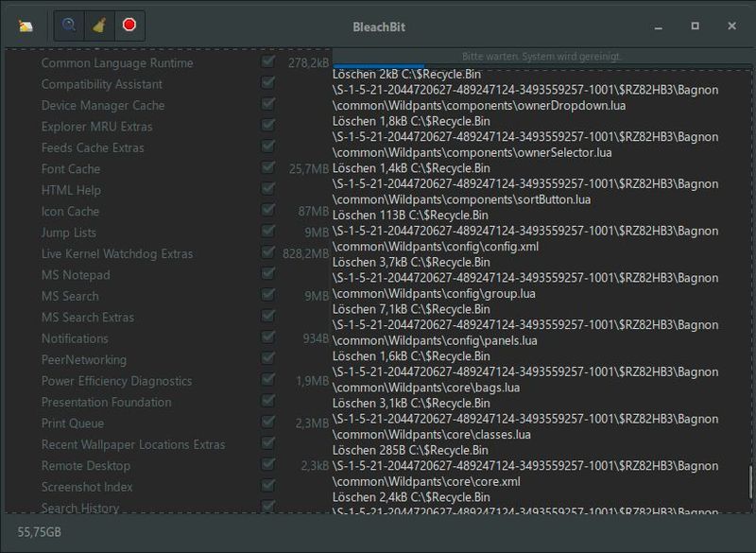Click the config.xml log line
The height and width of the screenshot is (553, 756).
(x=436, y=247)
